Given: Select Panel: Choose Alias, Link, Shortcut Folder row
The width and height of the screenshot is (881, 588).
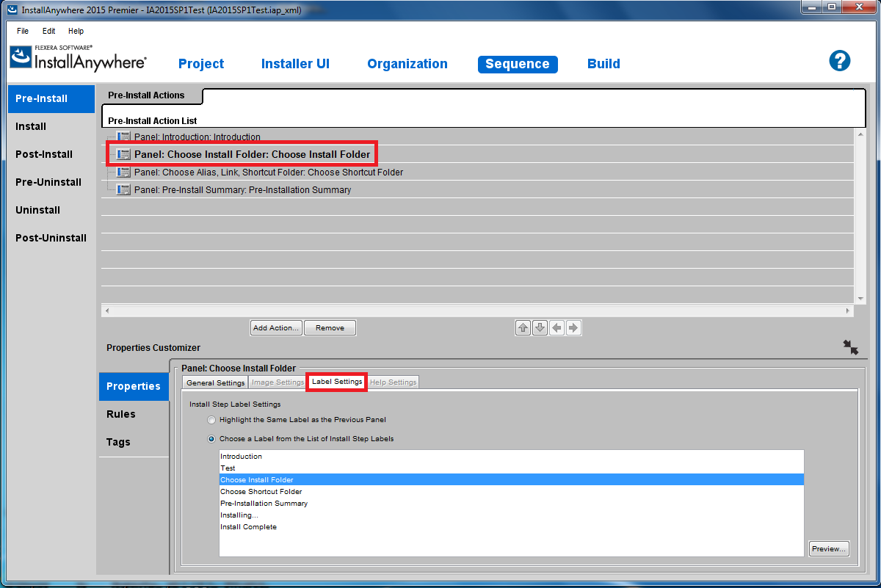Looking at the screenshot, I should 478,172.
